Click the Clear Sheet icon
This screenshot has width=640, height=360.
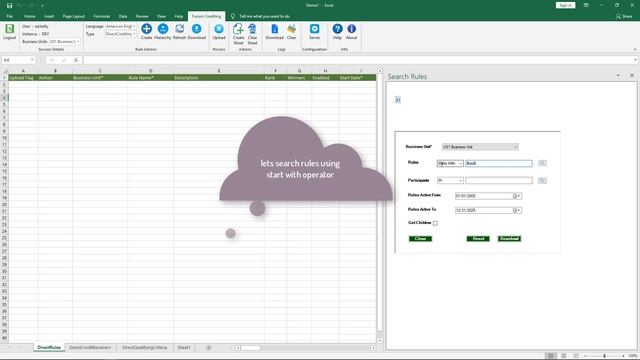click(x=252, y=29)
